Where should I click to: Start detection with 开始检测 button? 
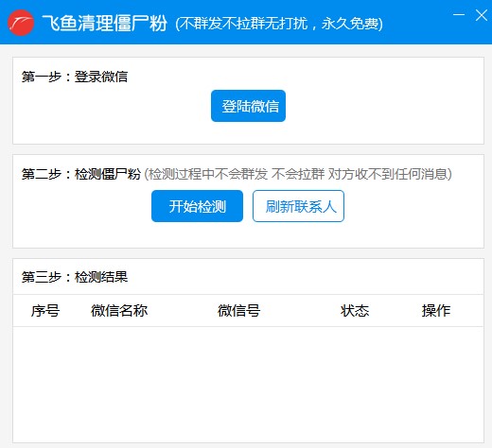[x=197, y=206]
